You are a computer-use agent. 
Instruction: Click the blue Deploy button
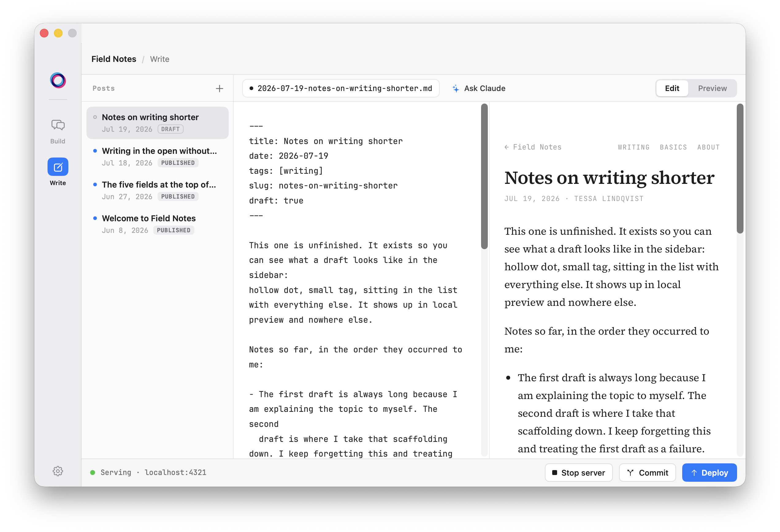[709, 472]
